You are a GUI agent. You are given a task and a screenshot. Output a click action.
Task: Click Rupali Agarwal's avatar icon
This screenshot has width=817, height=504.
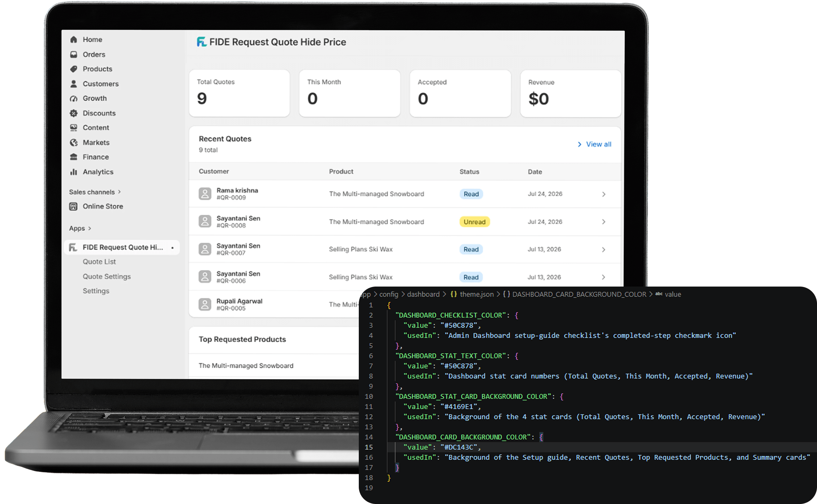click(x=205, y=304)
